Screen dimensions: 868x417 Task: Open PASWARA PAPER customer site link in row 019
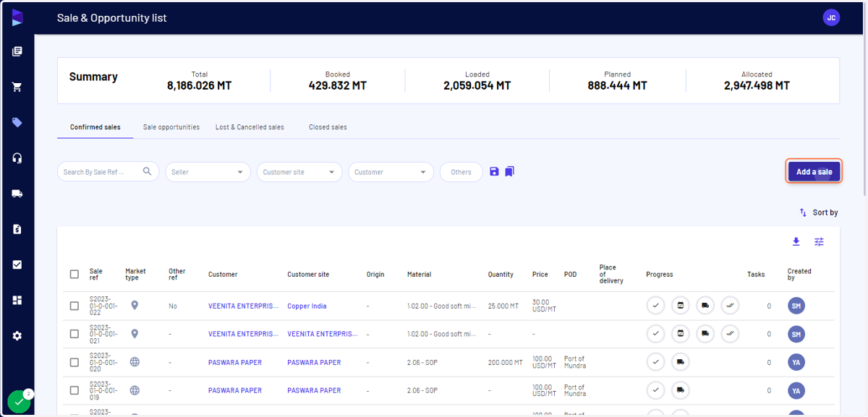(314, 390)
